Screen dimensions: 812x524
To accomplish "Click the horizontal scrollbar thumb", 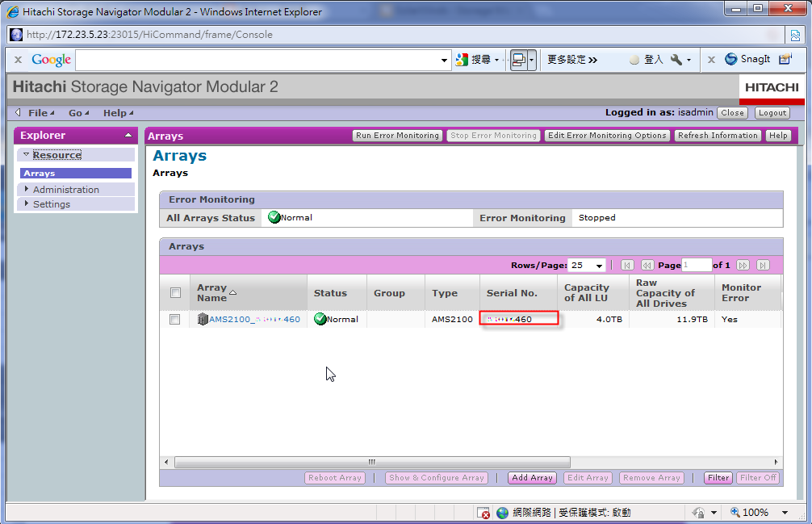I will pyautogui.click(x=372, y=462).
